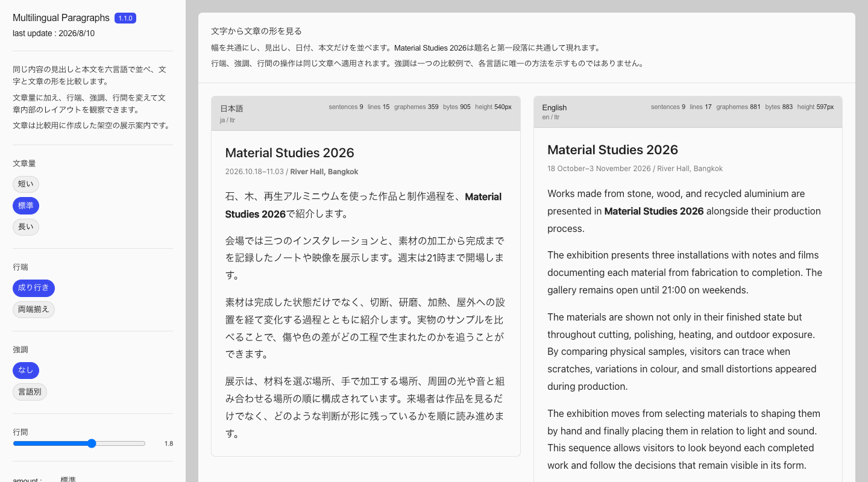Click the 18 October–3 November 2026 date line
Screen dimensions: 868x482
point(635,169)
